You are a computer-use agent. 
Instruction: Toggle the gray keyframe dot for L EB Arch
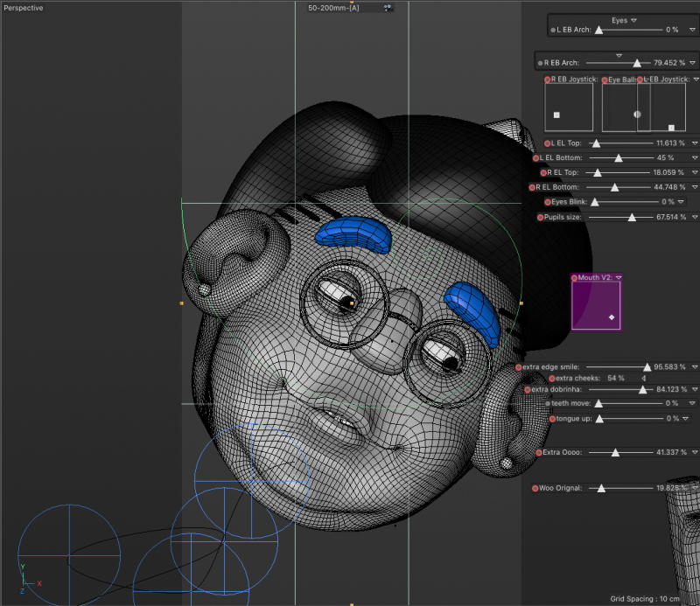coord(553,30)
